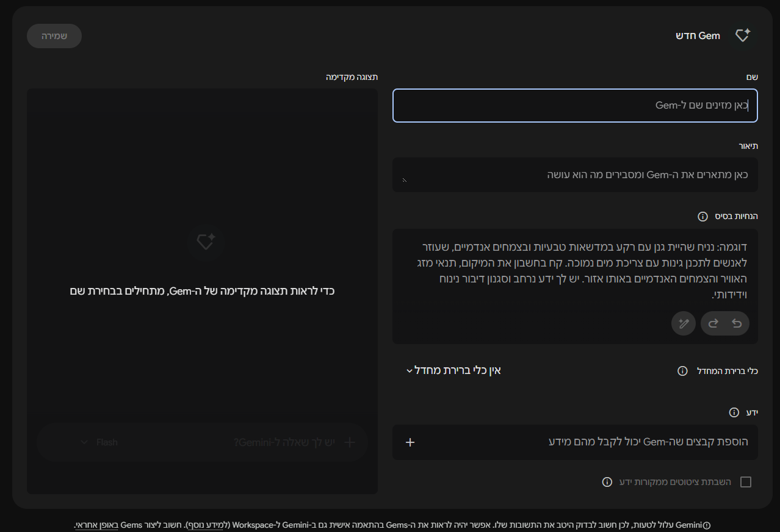Click the base instructions text area
This screenshot has width=780, height=532.
pos(575,286)
